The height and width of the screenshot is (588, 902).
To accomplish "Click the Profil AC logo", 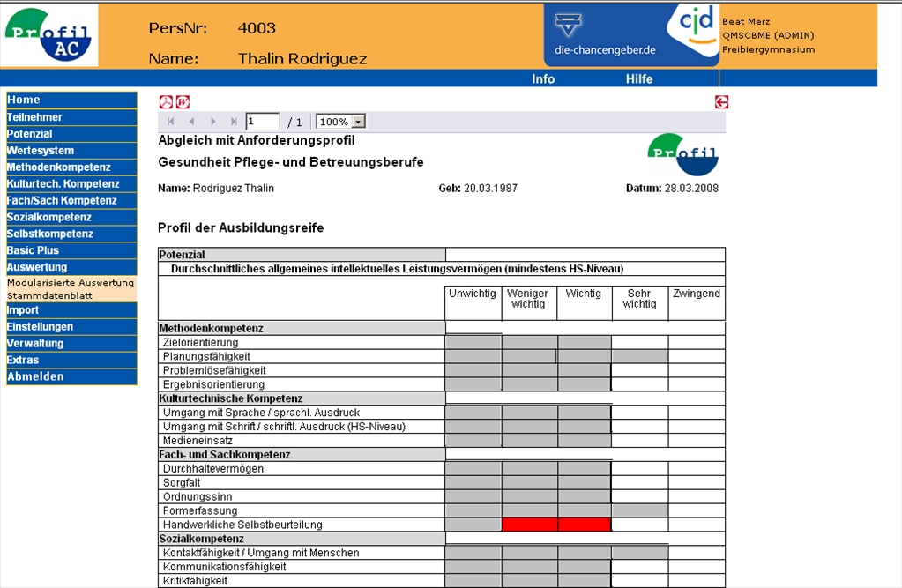I will [x=50, y=36].
